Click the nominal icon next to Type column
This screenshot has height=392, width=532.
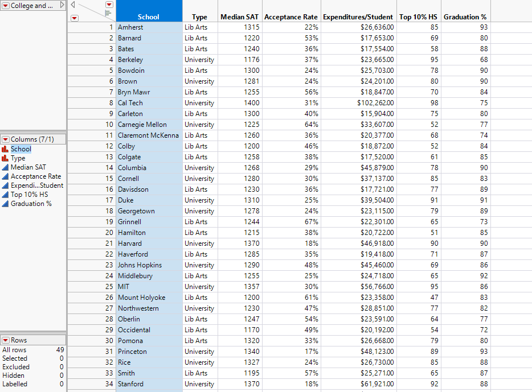pos(5,158)
